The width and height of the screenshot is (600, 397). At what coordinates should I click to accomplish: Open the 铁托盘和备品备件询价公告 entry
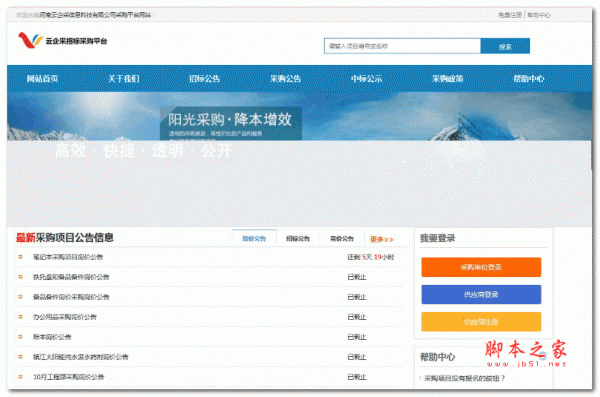point(71,277)
